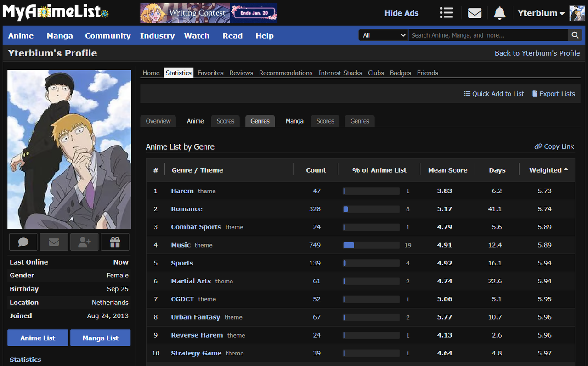Screen dimensions: 588x366
Task: Click the user avatar thumbnail in header
Action: (577, 13)
